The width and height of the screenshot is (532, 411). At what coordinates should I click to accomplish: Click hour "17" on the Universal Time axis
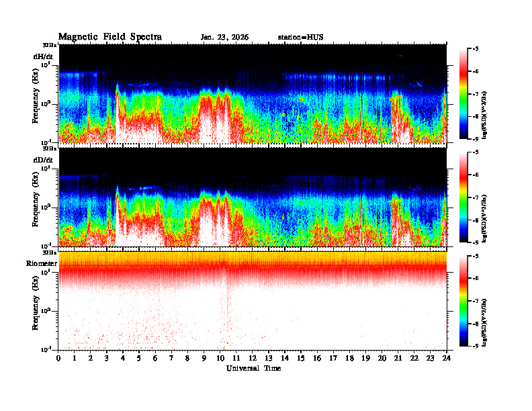pyautogui.click(x=333, y=358)
